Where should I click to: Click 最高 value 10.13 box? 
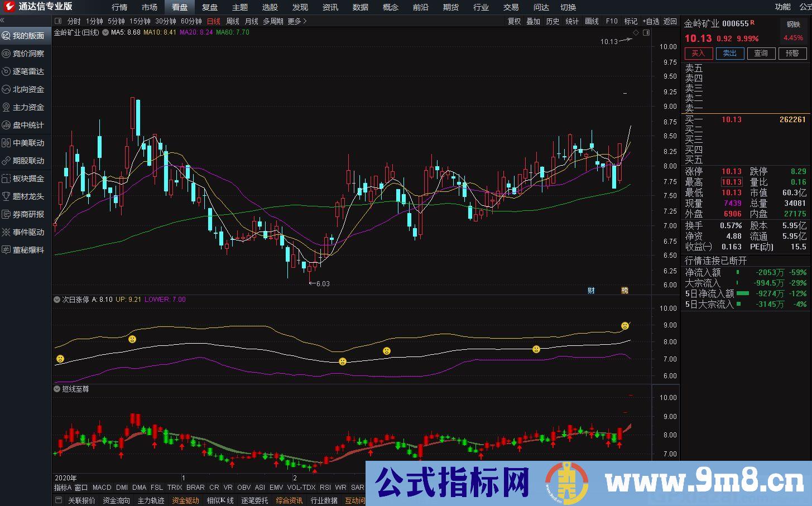click(731, 182)
